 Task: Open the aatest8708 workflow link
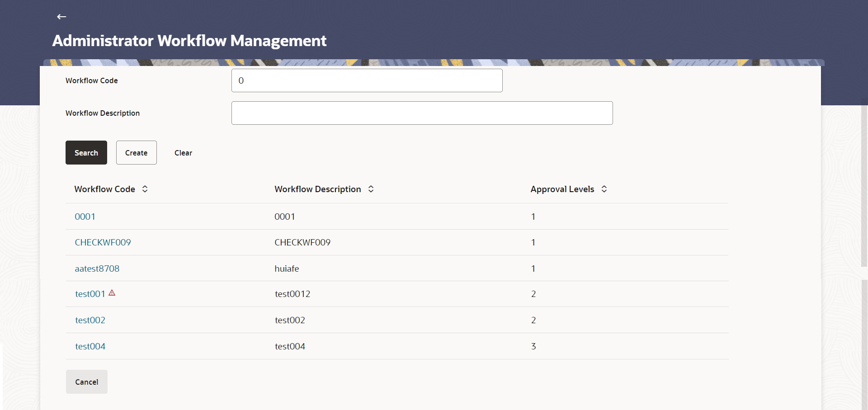tap(97, 269)
